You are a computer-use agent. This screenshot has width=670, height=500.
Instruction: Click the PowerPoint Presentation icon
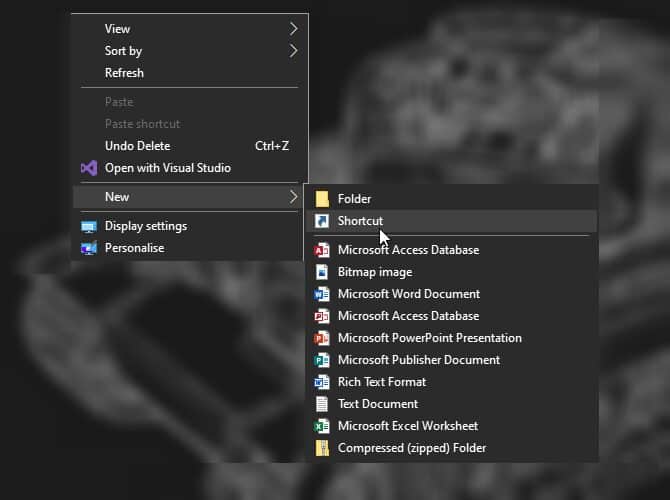322,338
